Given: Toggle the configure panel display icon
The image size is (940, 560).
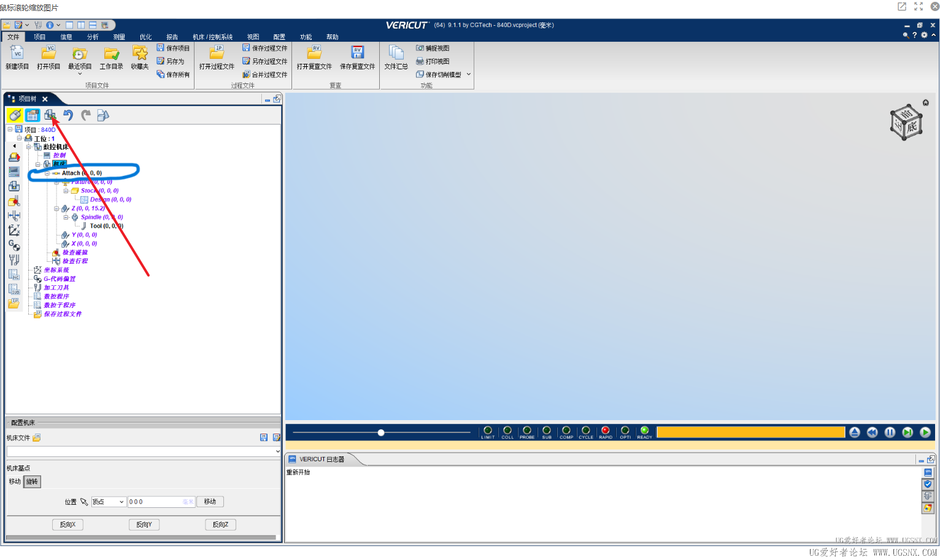Looking at the screenshot, I should click(x=33, y=115).
